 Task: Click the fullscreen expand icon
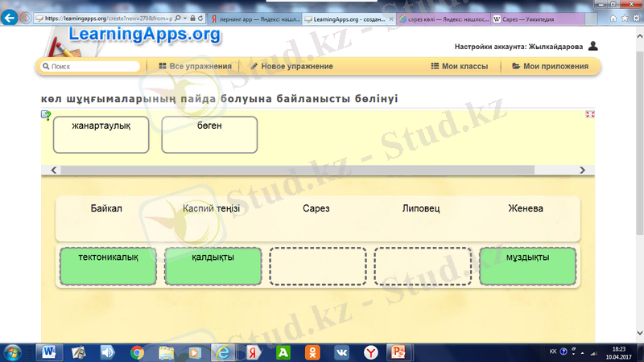click(589, 115)
